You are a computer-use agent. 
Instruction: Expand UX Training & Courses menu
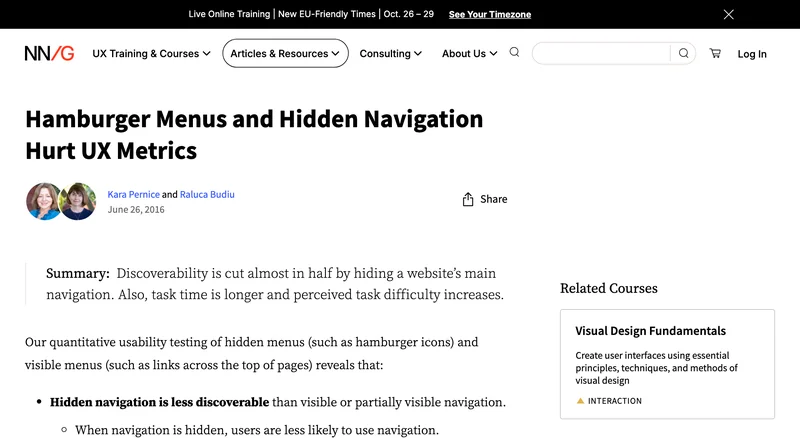click(151, 54)
